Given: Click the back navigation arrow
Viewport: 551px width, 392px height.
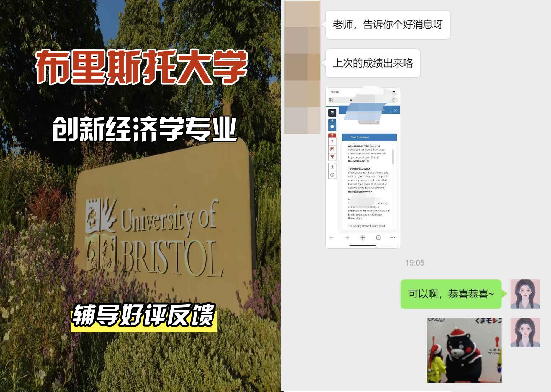Looking at the screenshot, I should click(x=331, y=238).
